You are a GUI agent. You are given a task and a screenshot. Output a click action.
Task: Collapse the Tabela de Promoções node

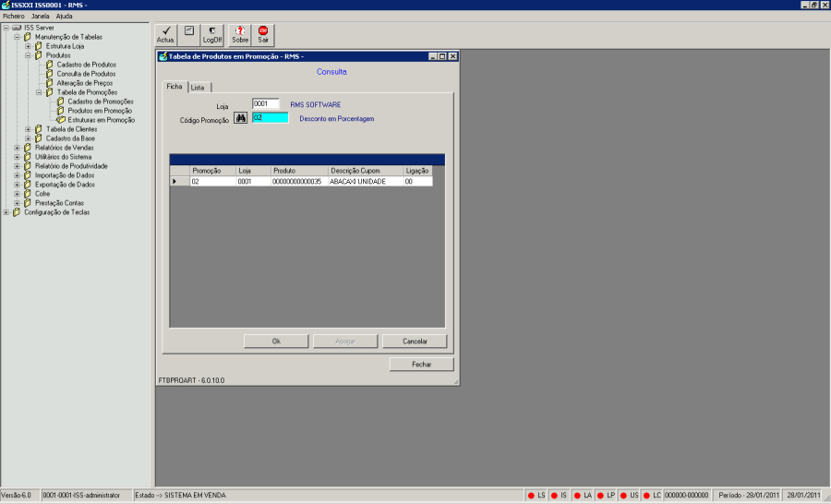[39, 92]
